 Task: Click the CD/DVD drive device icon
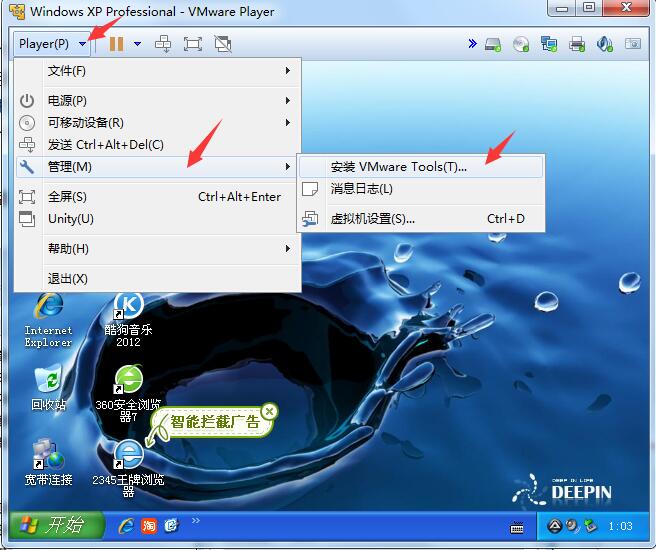click(x=521, y=44)
